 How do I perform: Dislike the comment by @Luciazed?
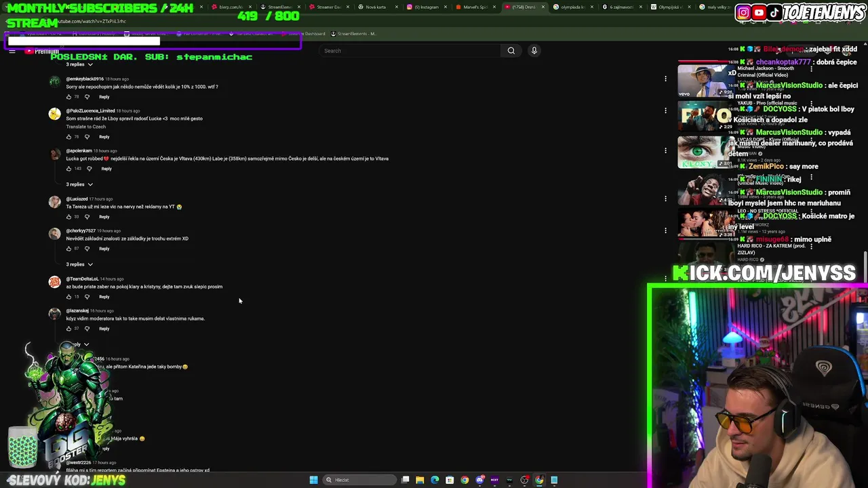[x=87, y=217]
